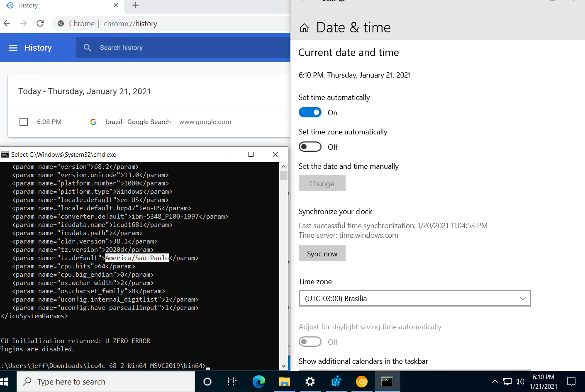The width and height of the screenshot is (585, 392).
Task: Click the browser back arrow
Action: pos(7,24)
